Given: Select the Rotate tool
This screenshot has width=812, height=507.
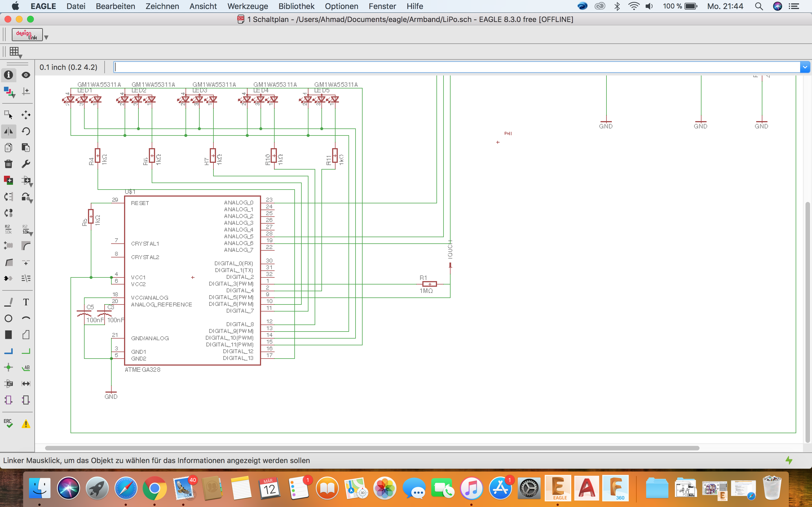Looking at the screenshot, I should tap(26, 131).
